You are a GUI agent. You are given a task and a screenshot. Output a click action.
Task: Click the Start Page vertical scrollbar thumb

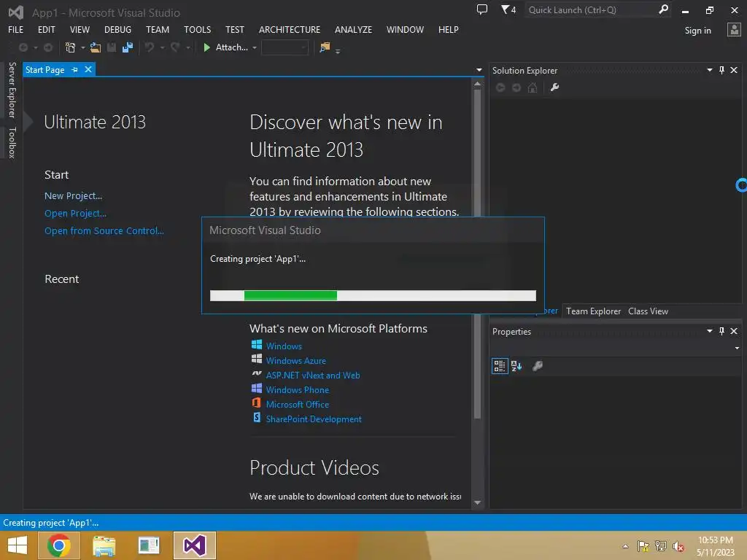click(477, 254)
